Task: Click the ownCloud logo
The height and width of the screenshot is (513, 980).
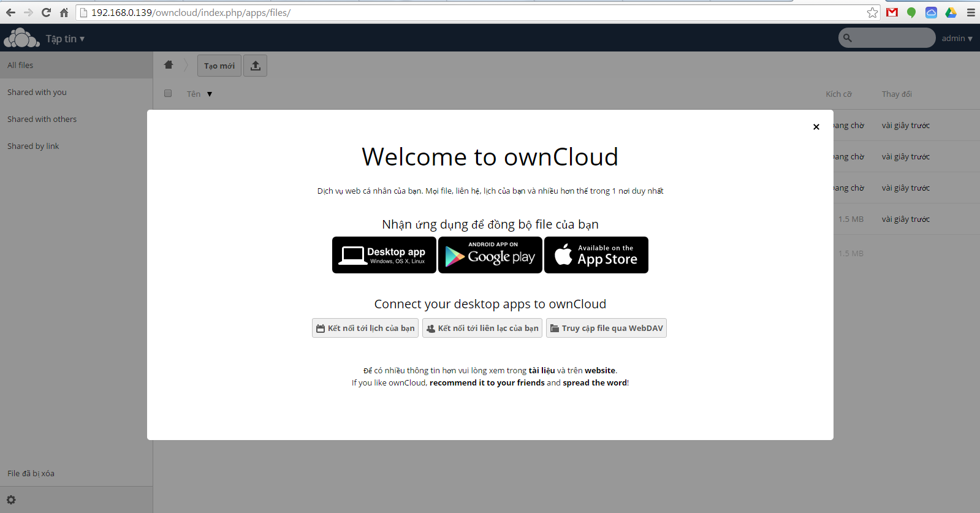Action: tap(21, 38)
